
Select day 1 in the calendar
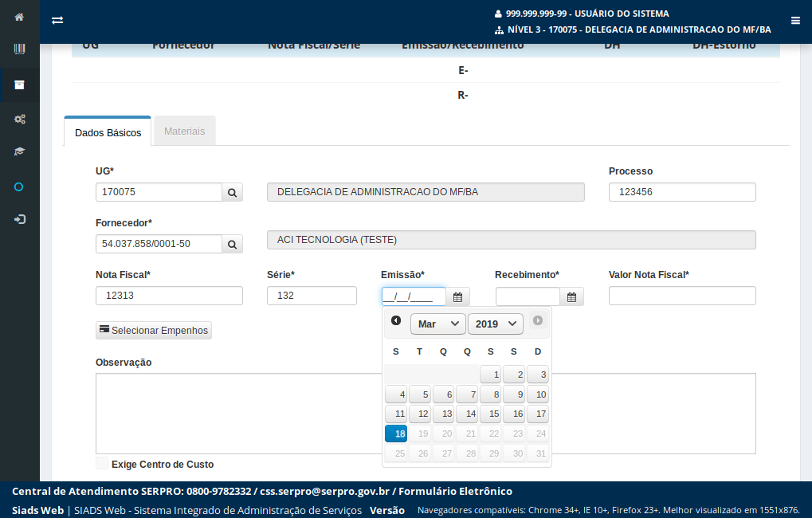[x=490, y=375]
